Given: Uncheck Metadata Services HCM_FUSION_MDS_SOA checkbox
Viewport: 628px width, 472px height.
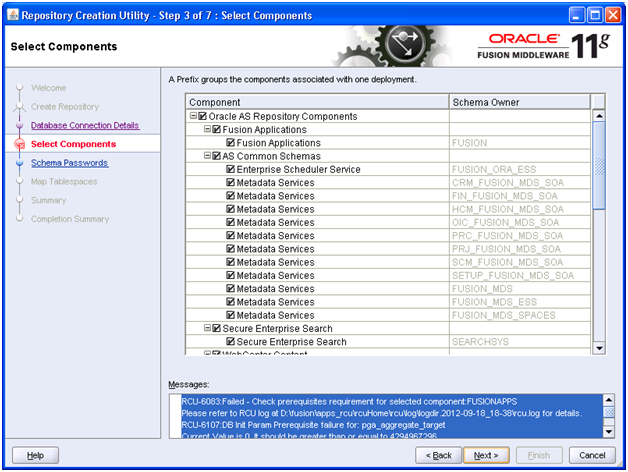Looking at the screenshot, I should (230, 209).
